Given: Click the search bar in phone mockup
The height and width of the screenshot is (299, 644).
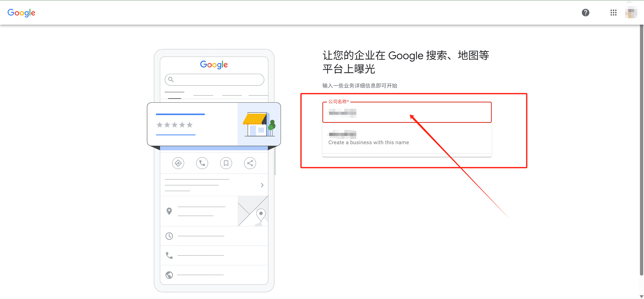Looking at the screenshot, I should 214,80.
